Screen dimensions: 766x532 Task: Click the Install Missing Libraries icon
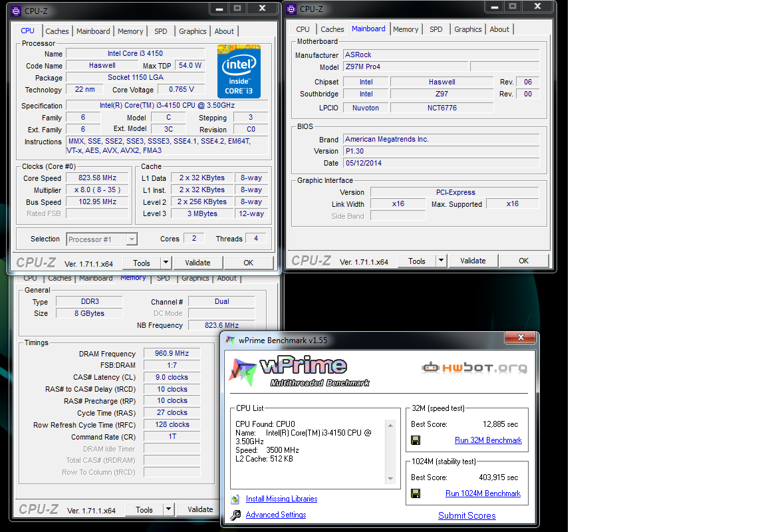[x=235, y=499]
